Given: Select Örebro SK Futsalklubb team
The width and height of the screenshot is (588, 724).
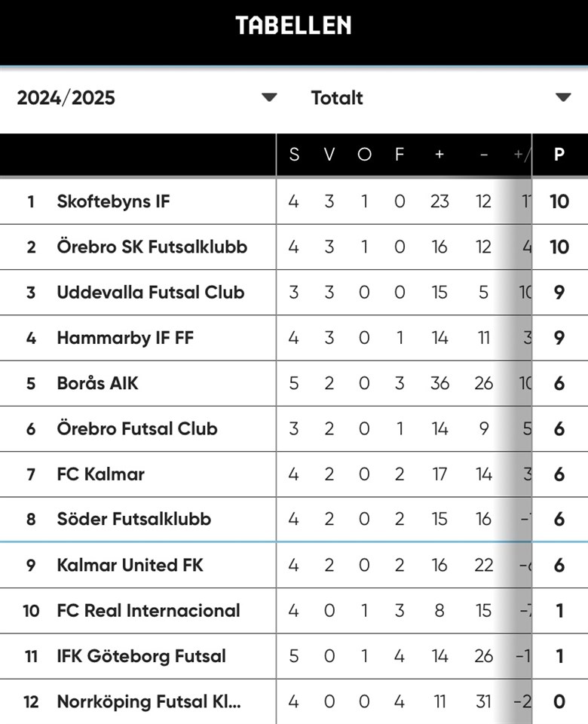Looking at the screenshot, I should coord(152,247).
